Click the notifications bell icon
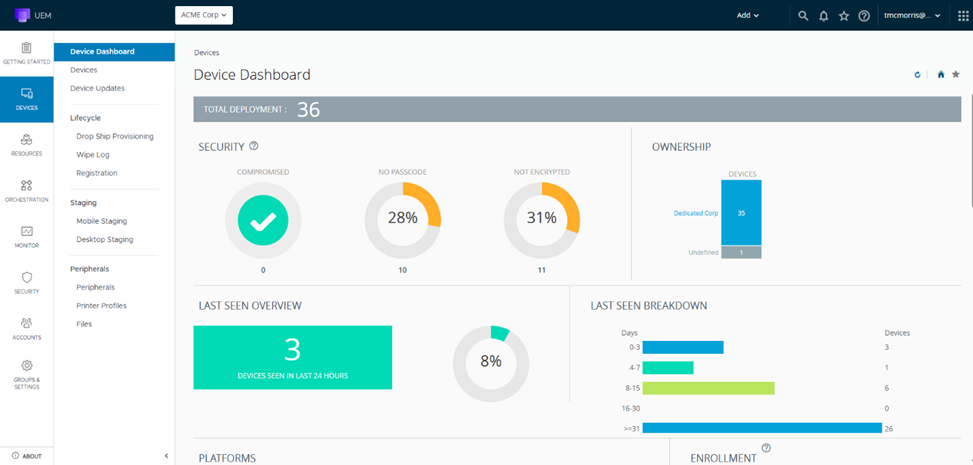Screen dimensions: 973x465 point(824,16)
